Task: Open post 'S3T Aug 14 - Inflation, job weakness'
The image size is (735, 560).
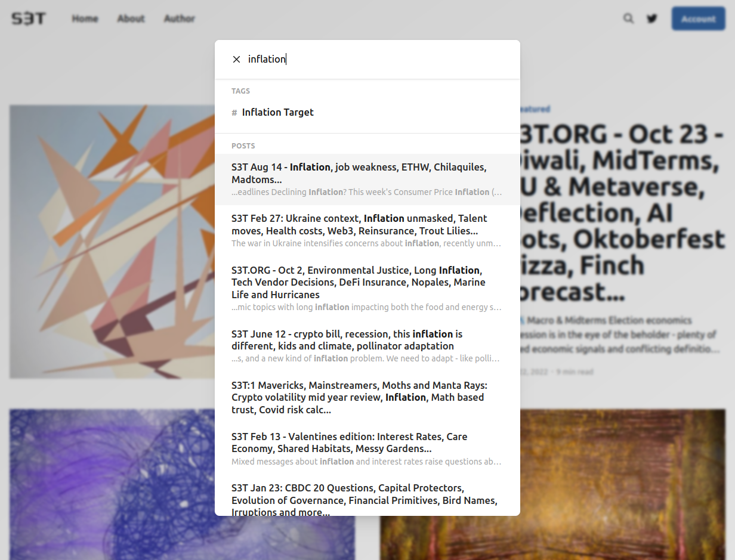Action: [367, 180]
